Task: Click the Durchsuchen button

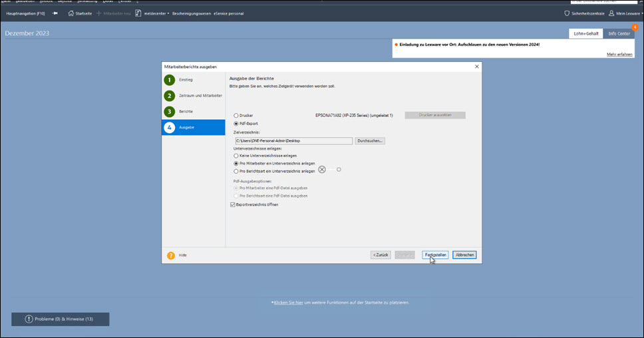Action: pos(370,140)
